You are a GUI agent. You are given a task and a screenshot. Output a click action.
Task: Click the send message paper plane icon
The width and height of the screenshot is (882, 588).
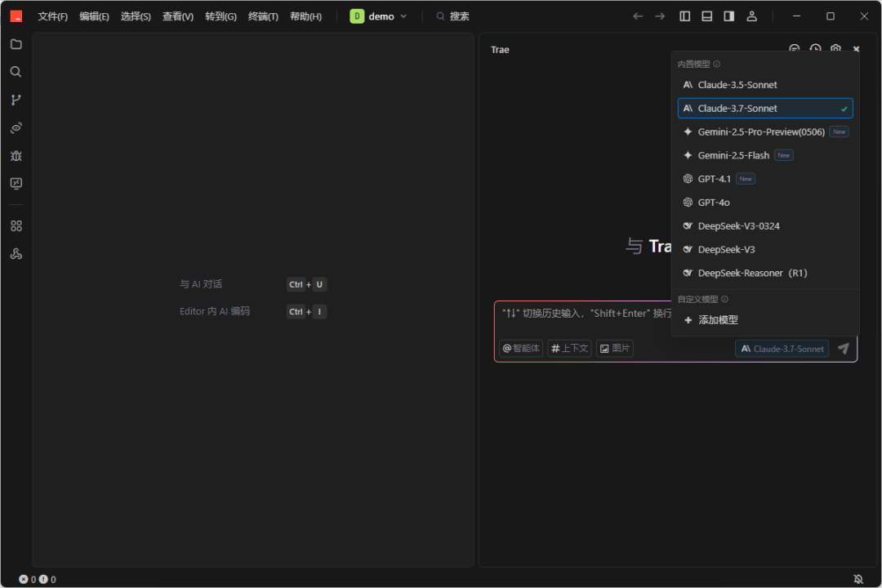(844, 349)
